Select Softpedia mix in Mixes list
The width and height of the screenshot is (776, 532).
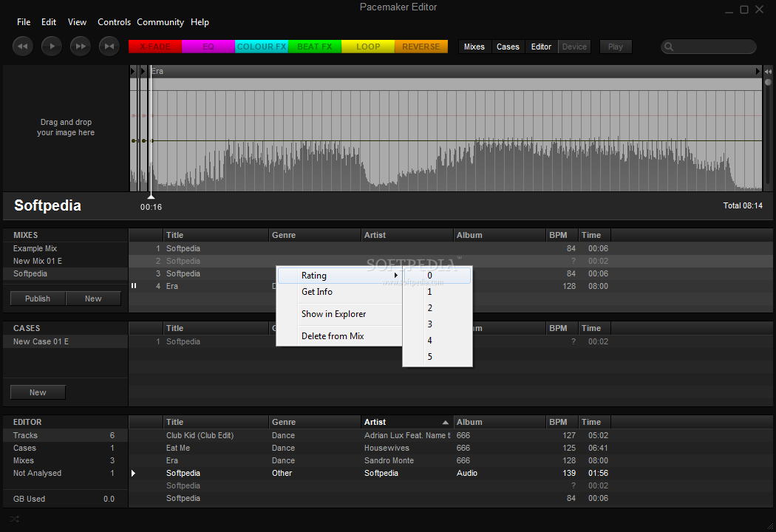pos(65,273)
